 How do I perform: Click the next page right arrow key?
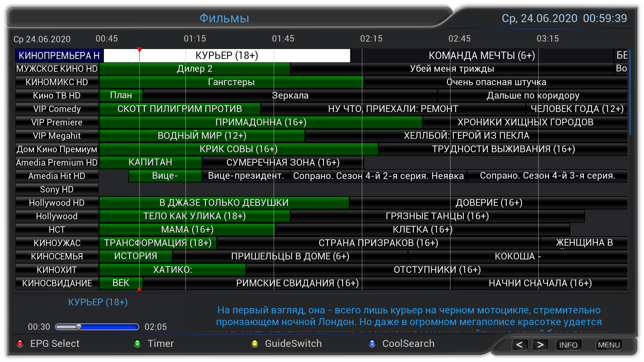(540, 345)
